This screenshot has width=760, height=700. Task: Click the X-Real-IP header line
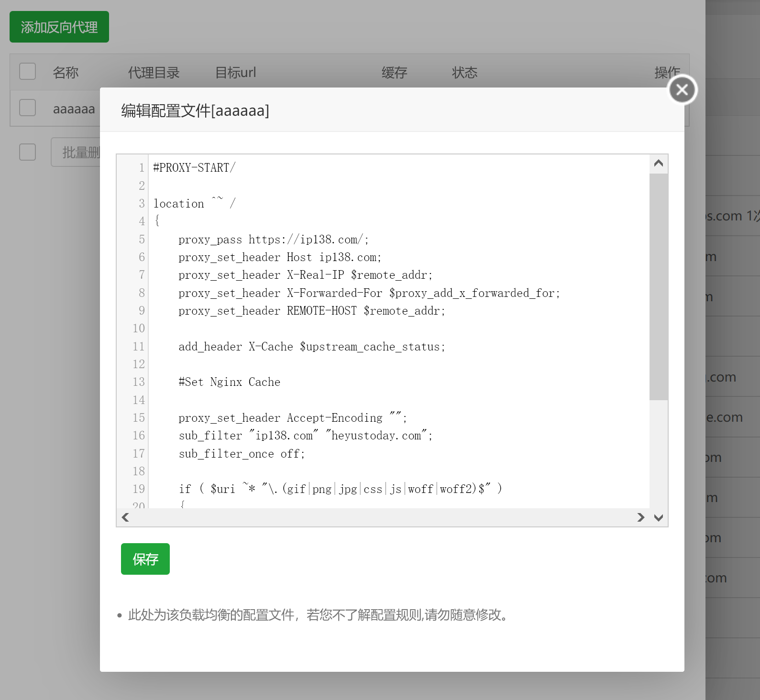click(x=305, y=275)
